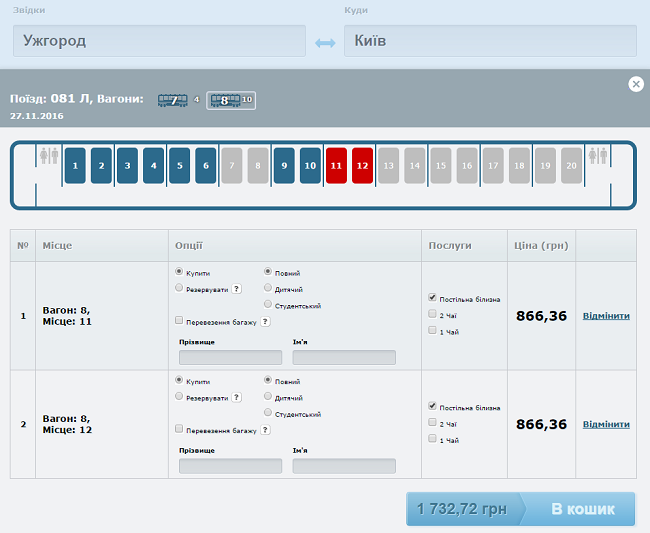Choose Дитячий ticket type for passenger 1

coord(268,289)
